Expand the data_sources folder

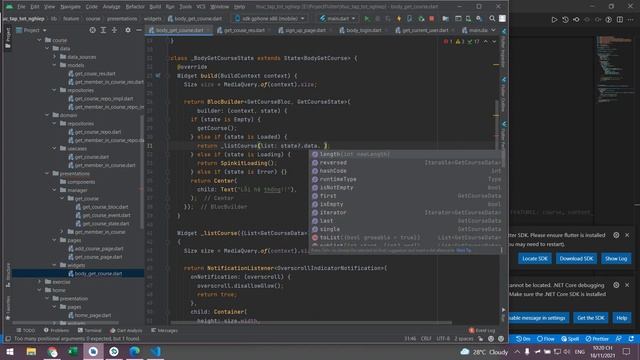[54, 57]
